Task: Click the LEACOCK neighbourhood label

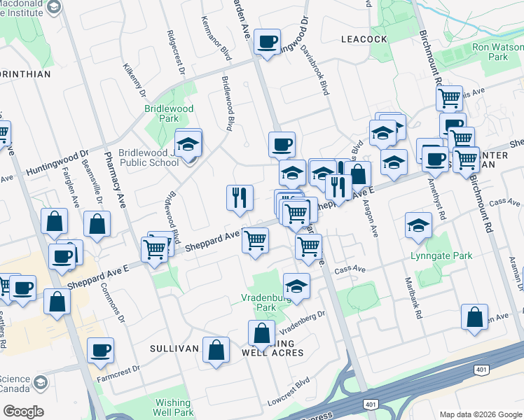Action: tap(364, 39)
